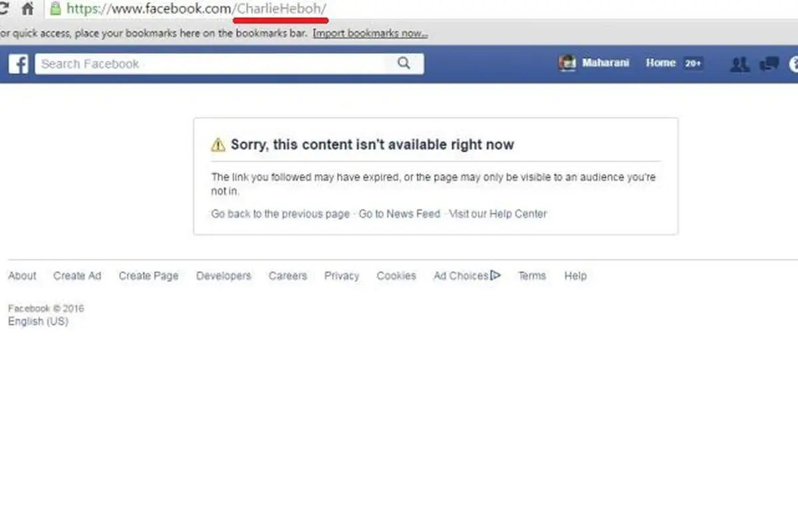
Task: Click the "Facebook © 2016" text
Action: [46, 309]
